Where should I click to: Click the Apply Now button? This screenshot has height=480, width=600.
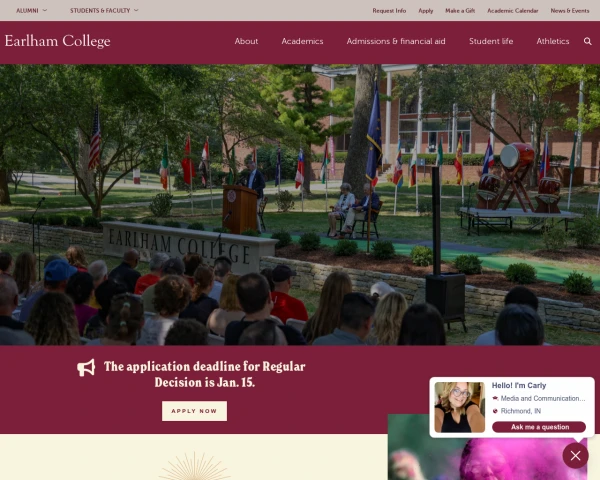point(194,411)
